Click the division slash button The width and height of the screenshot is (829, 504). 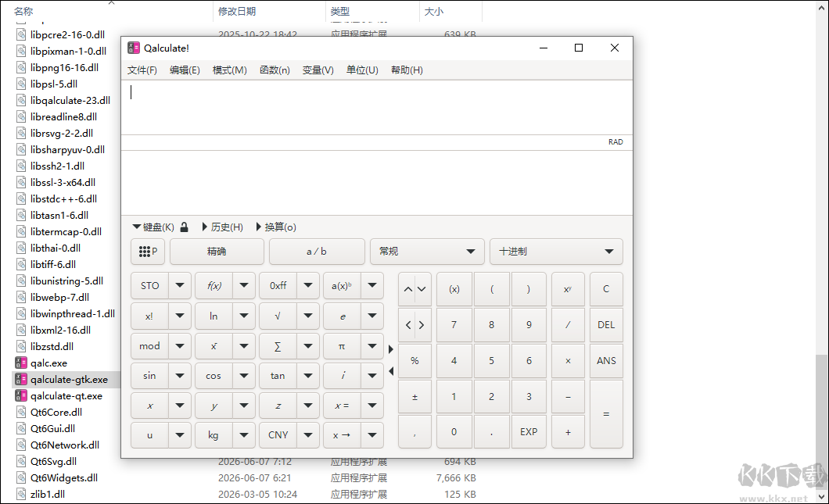point(568,325)
